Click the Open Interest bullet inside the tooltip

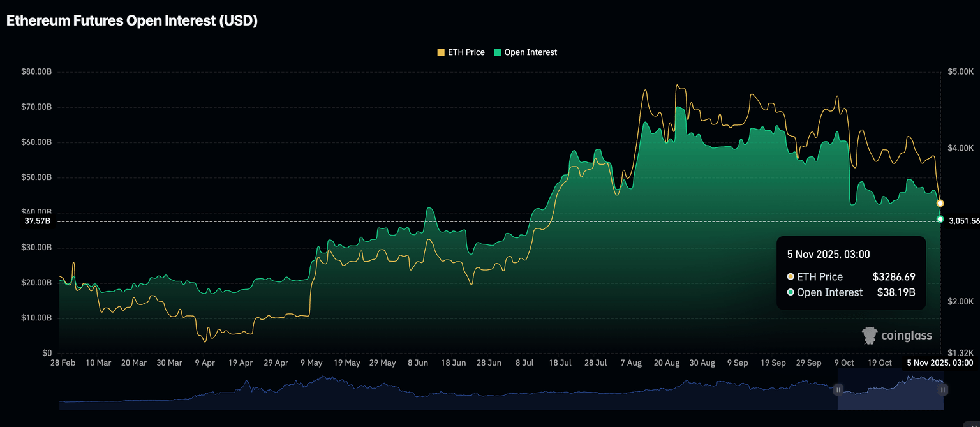coord(790,292)
